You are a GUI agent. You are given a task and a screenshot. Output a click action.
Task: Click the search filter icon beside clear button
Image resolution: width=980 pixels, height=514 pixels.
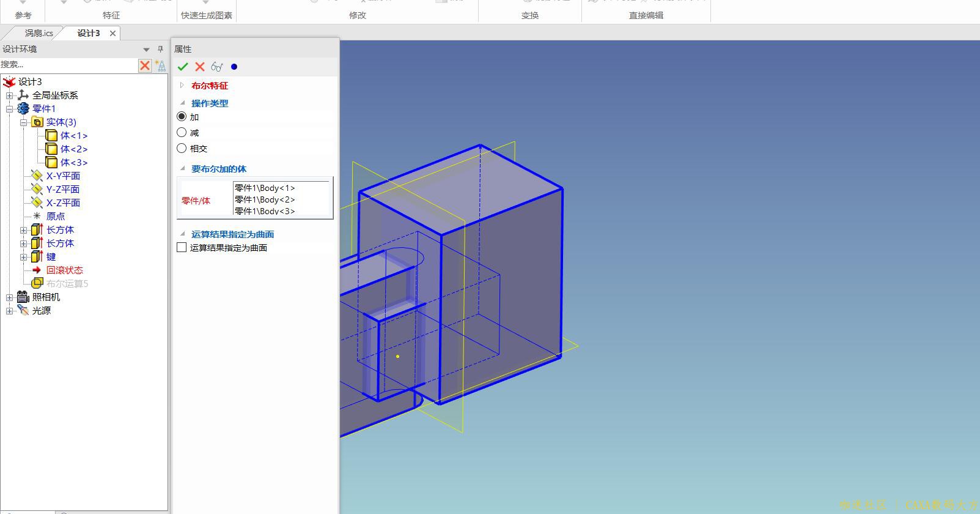coord(160,65)
